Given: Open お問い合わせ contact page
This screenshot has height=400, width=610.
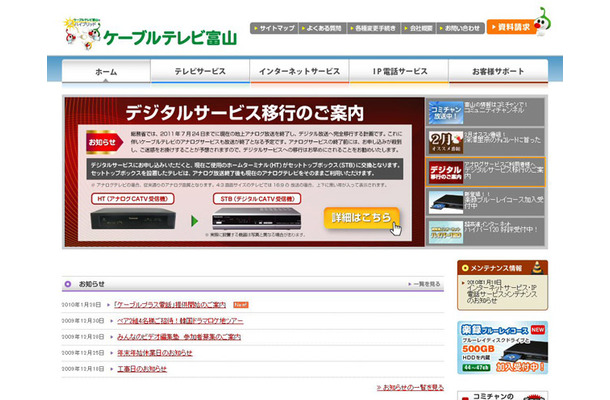Looking at the screenshot, I should pyautogui.click(x=461, y=28).
